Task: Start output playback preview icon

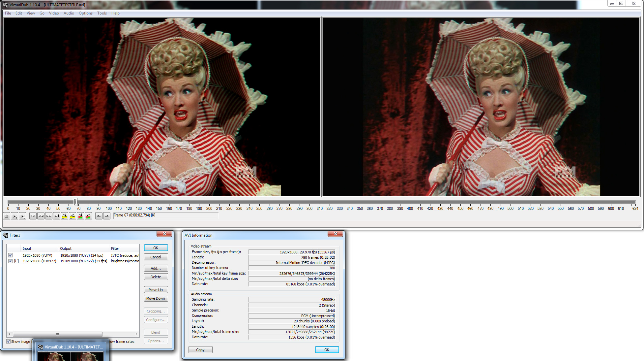Action: pyautogui.click(x=22, y=216)
